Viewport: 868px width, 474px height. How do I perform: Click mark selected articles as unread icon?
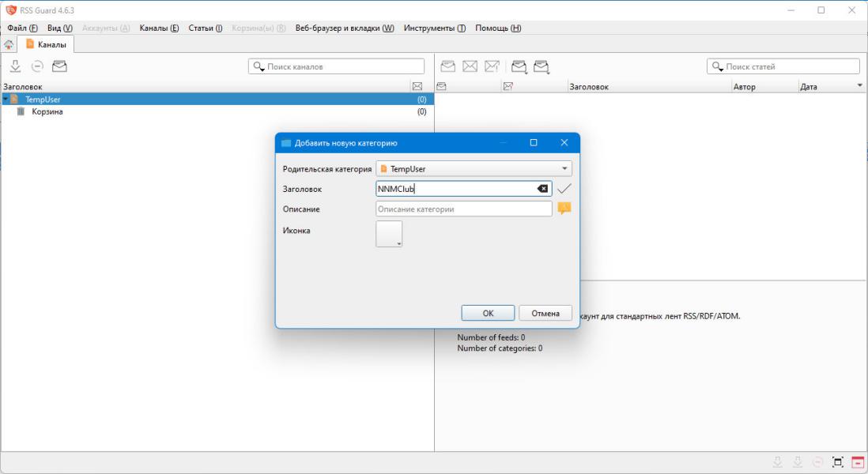point(470,66)
